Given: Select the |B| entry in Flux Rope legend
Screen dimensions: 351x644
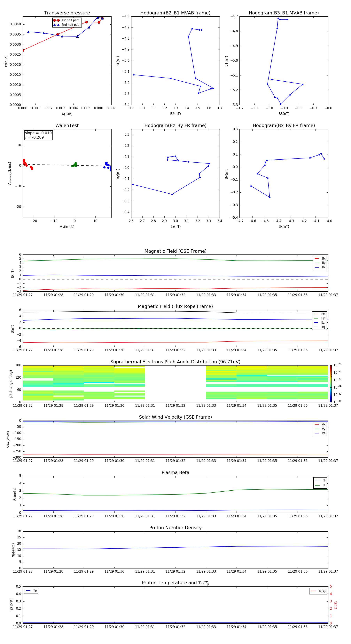Looking at the screenshot, I should tap(320, 327).
